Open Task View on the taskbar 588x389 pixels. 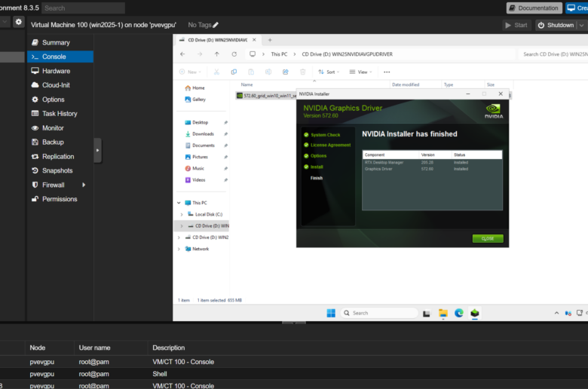[427, 313]
